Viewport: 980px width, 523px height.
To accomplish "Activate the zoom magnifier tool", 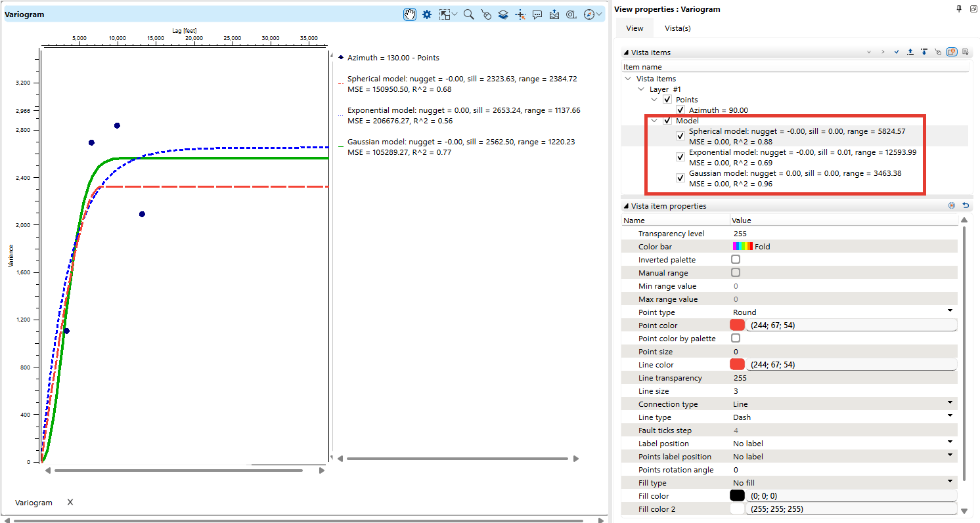I will click(x=468, y=14).
